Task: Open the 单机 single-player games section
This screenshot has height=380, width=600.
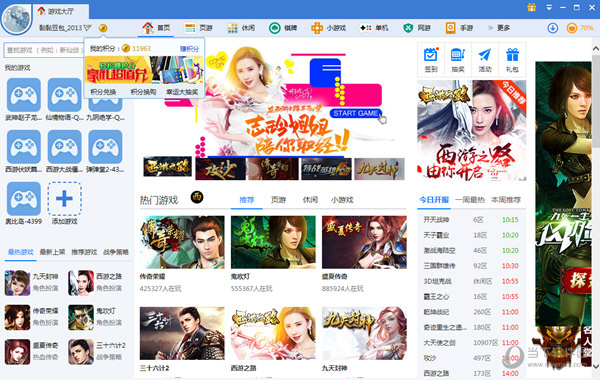Action: click(374, 28)
